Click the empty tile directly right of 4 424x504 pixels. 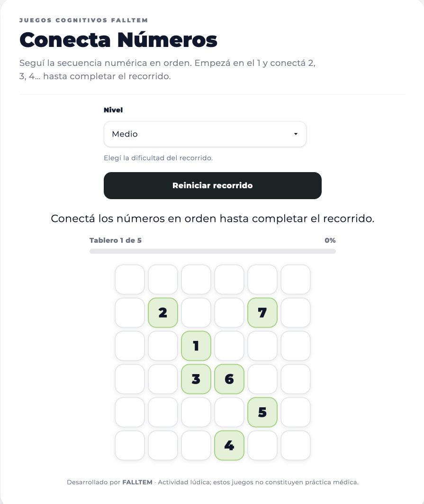[262, 445]
